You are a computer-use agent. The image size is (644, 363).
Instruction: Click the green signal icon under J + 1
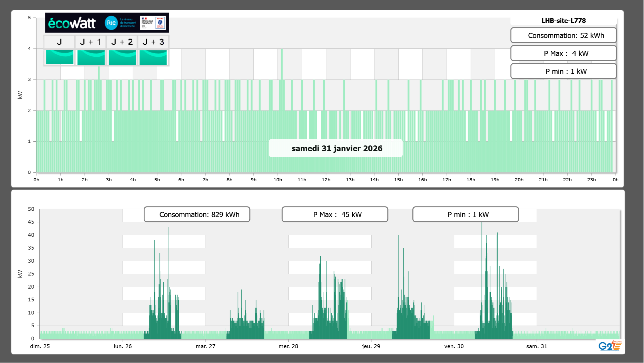pos(91,57)
